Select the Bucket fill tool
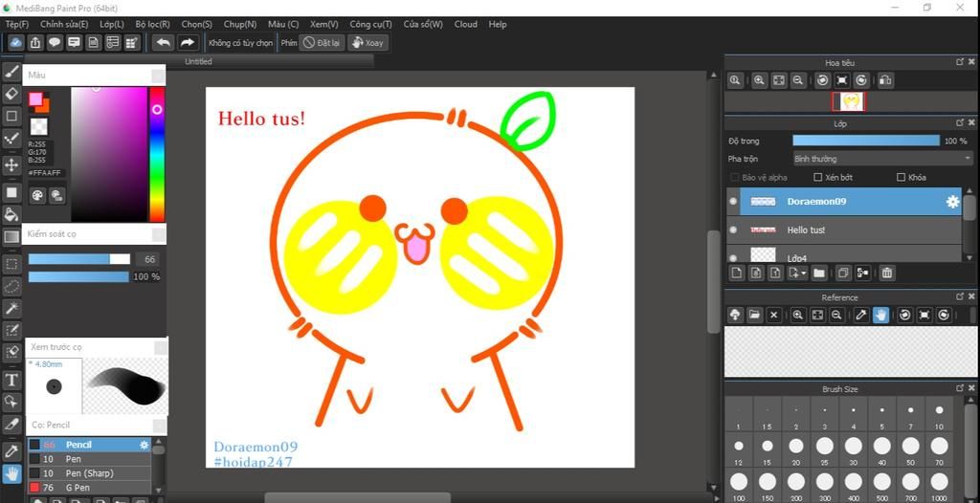The image size is (980, 503). [11, 214]
